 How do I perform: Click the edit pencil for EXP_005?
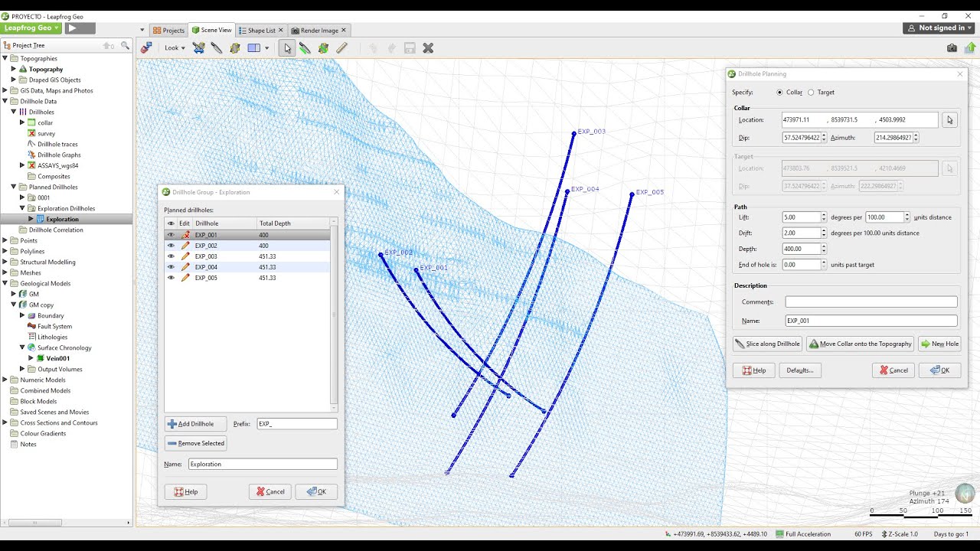[185, 278]
